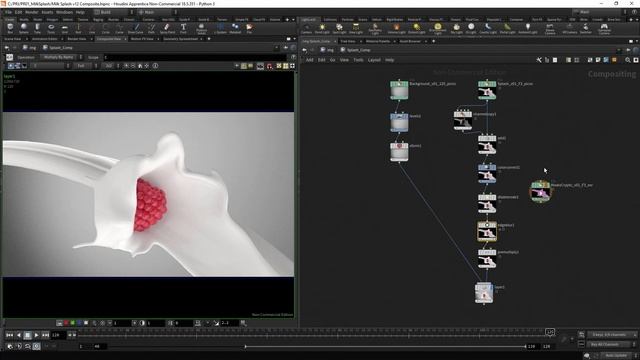Open the left pane tab options arrow
Image resolution: width=640 pixels, height=360 pixels.
pyautogui.click(x=294, y=39)
